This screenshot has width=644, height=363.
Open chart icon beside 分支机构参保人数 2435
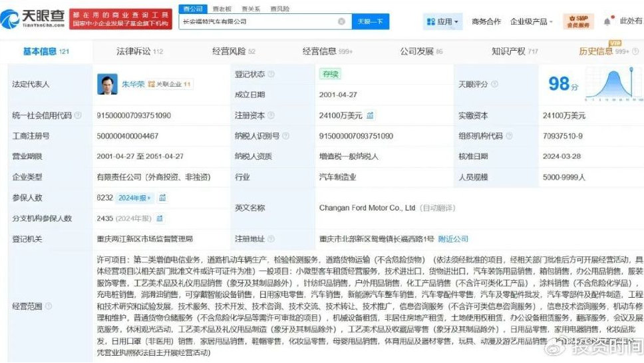click(x=160, y=218)
